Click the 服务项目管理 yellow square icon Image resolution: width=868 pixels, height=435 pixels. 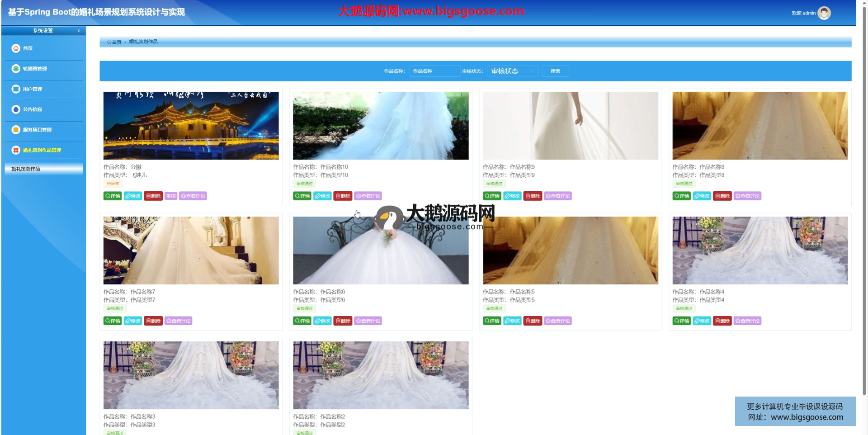pos(16,130)
